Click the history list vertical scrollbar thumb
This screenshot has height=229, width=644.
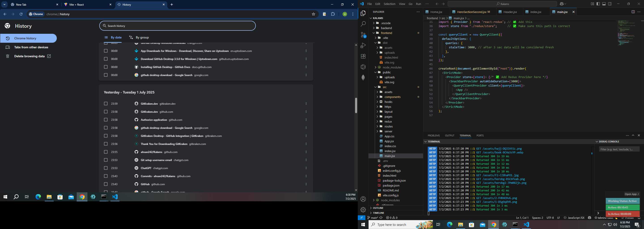(356, 106)
